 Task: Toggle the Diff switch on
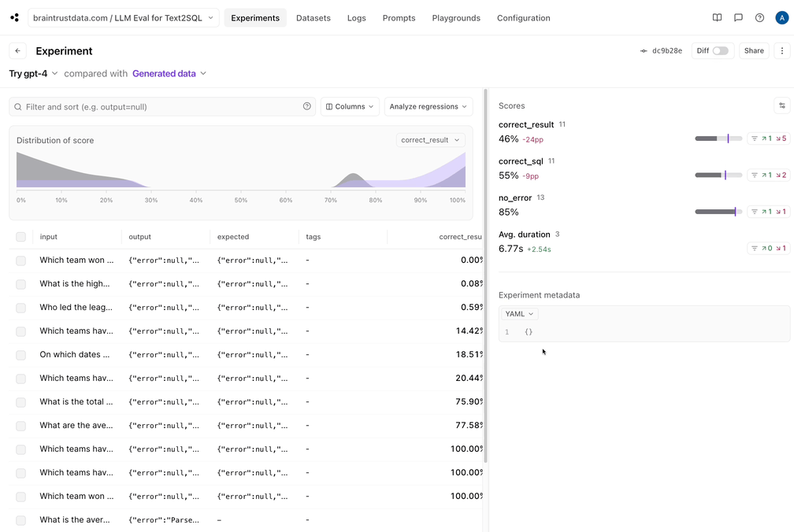(x=720, y=50)
